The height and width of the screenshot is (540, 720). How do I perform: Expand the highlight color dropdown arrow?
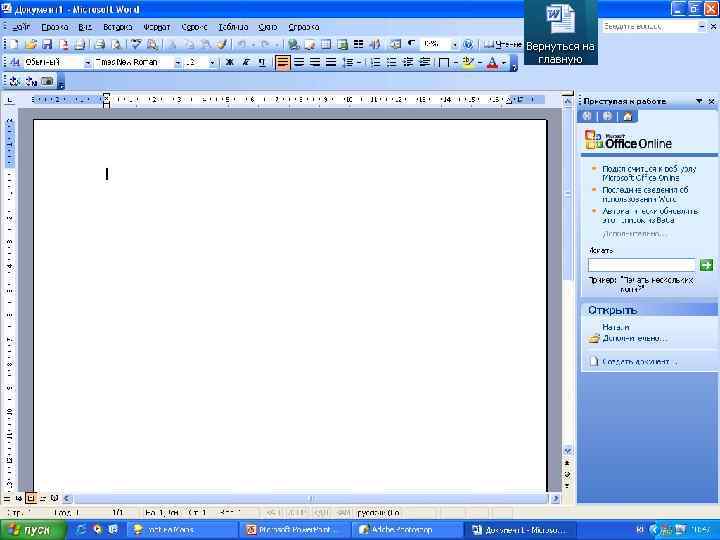(x=480, y=62)
